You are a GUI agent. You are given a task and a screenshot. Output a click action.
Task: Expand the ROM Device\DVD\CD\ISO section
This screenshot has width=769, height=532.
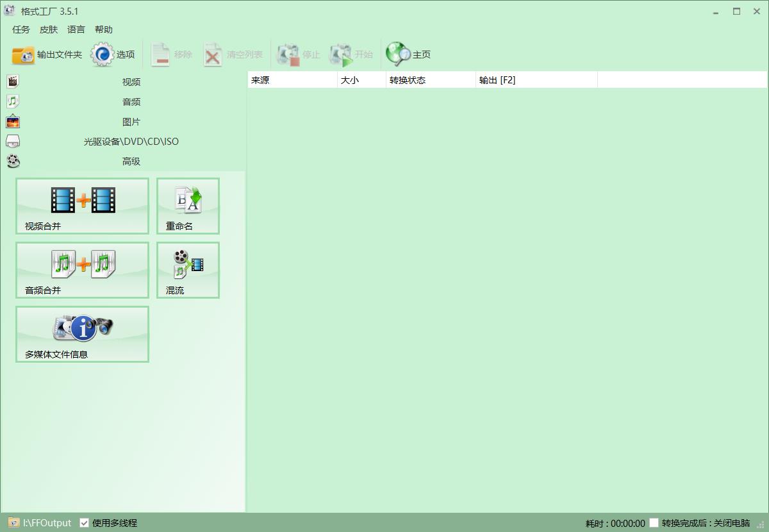131,142
